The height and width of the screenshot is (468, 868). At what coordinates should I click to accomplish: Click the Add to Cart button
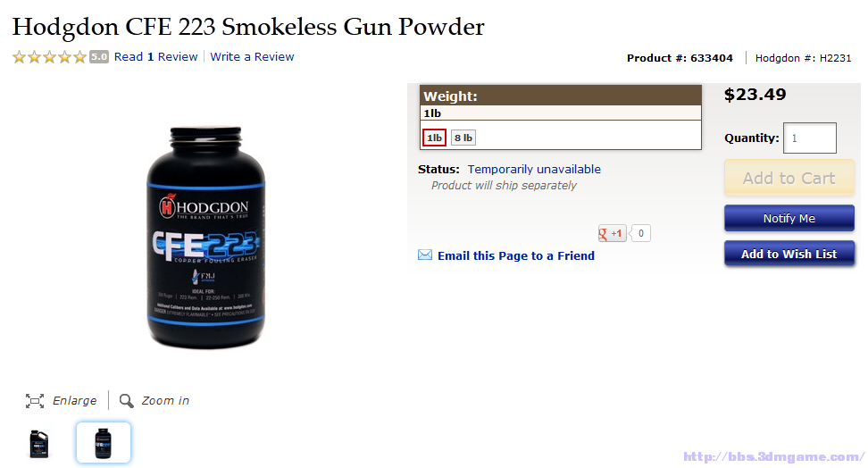pyautogui.click(x=789, y=178)
